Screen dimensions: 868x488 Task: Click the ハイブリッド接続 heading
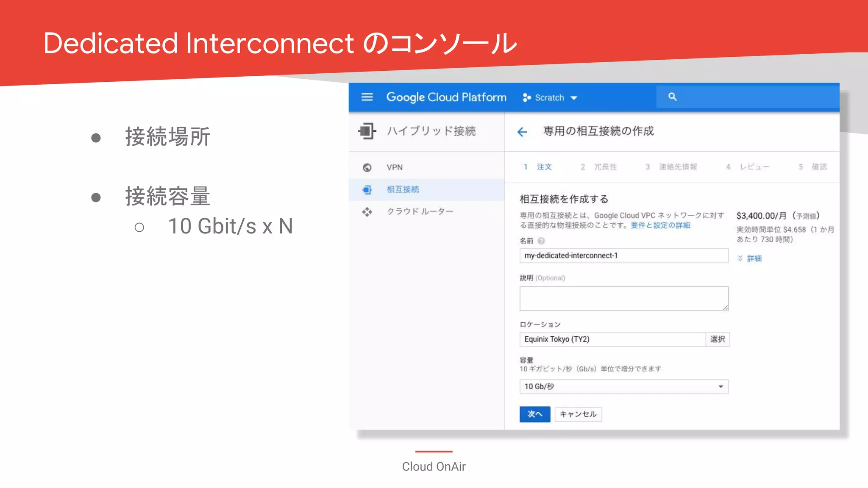pyautogui.click(x=431, y=131)
